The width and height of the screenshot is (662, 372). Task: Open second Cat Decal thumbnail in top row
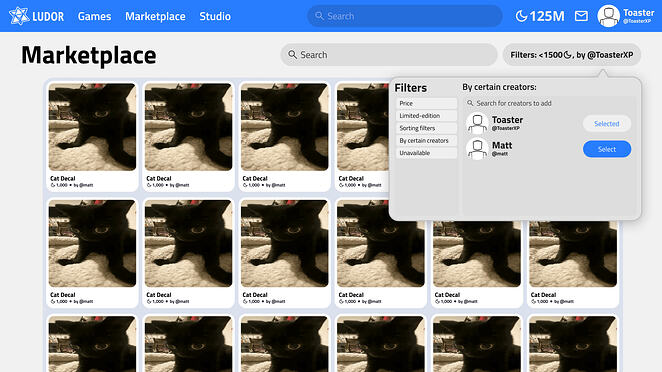188,127
